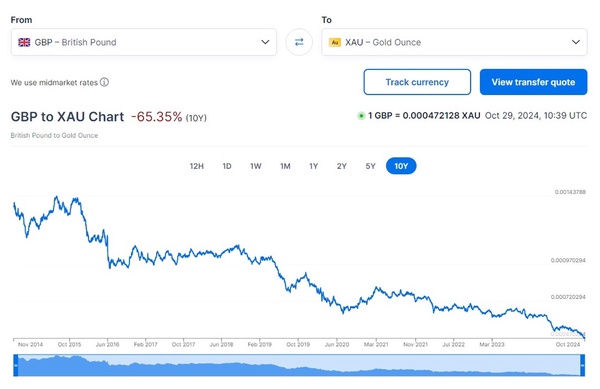
Task: Click the left handle of the range slider
Action: (16, 365)
